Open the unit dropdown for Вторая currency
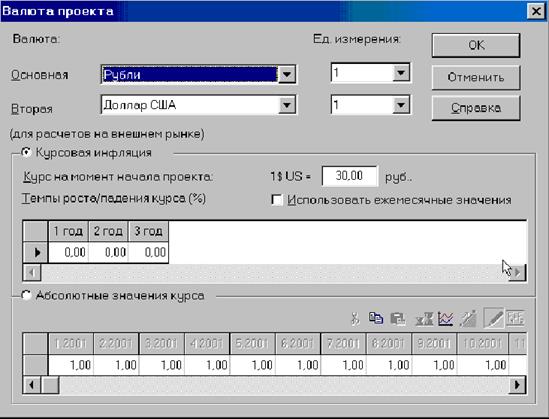The image size is (549, 419). coord(401,105)
